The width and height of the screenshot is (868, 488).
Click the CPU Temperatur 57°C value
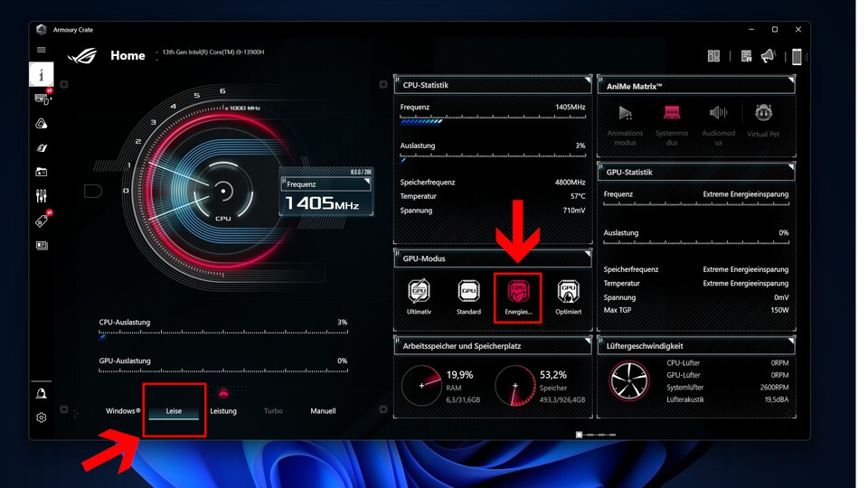click(x=578, y=196)
